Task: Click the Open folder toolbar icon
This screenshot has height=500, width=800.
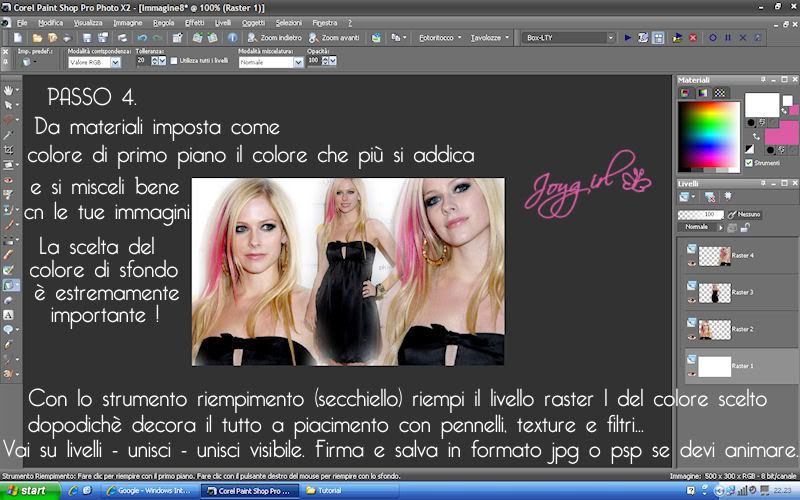Action: tap(37, 38)
